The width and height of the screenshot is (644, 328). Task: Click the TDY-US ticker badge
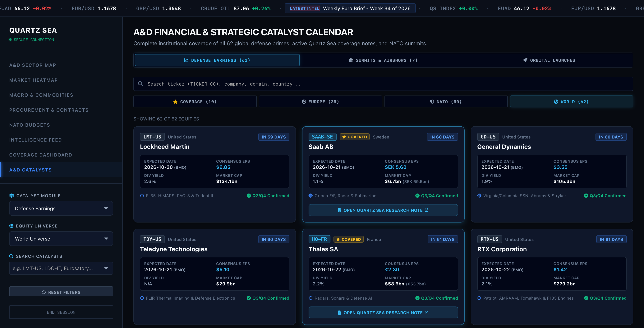pyautogui.click(x=152, y=239)
